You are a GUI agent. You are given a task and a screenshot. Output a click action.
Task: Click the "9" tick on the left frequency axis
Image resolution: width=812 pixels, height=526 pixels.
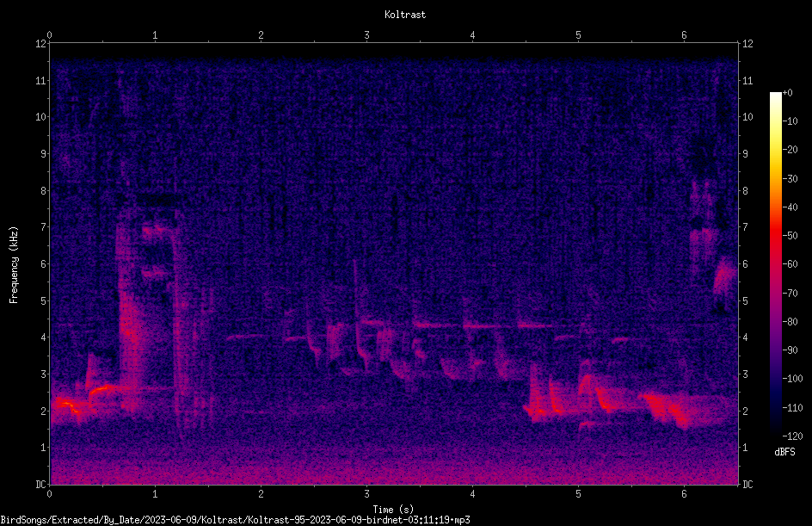pyautogui.click(x=43, y=154)
